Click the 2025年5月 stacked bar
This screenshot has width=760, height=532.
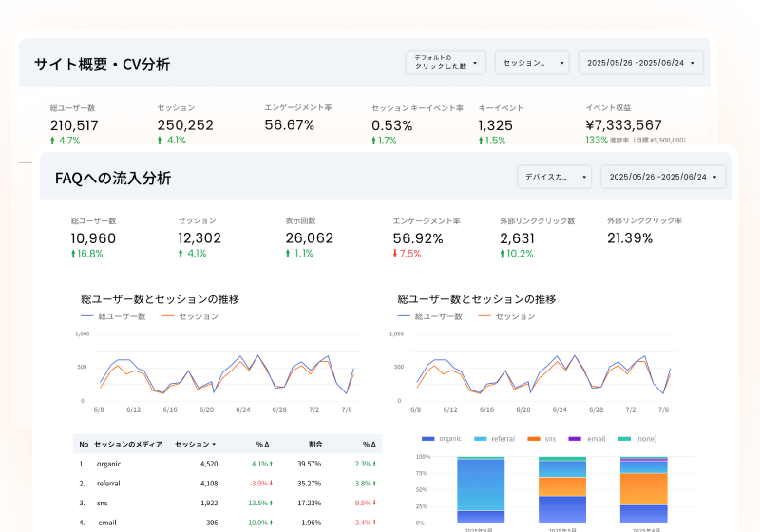[x=562, y=490]
